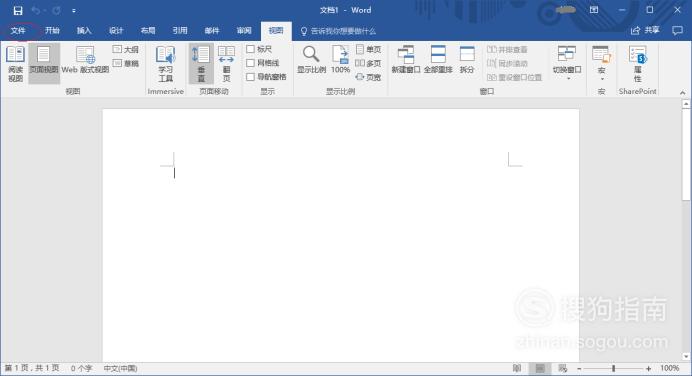The image size is (692, 376).
Task: Arrange all windows (全部重排)
Action: tap(438, 60)
